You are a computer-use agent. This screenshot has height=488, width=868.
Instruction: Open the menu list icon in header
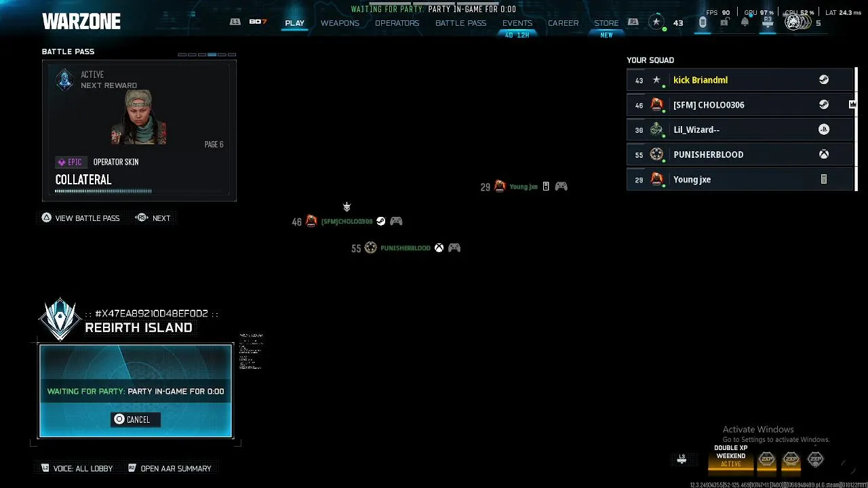[x=703, y=22]
